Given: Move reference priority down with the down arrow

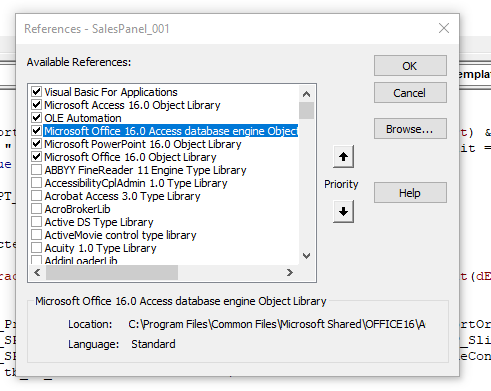Looking at the screenshot, I should [343, 211].
